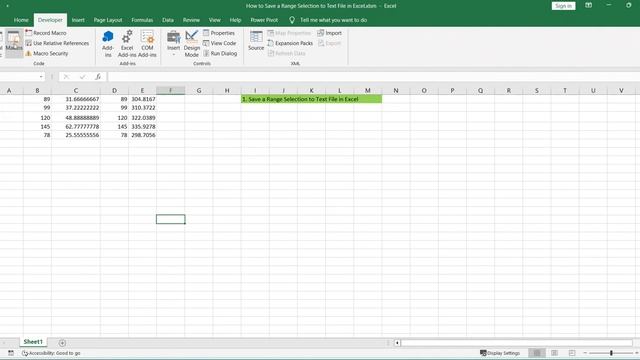
Task: Toggle Use Relative References
Action: pos(57,43)
